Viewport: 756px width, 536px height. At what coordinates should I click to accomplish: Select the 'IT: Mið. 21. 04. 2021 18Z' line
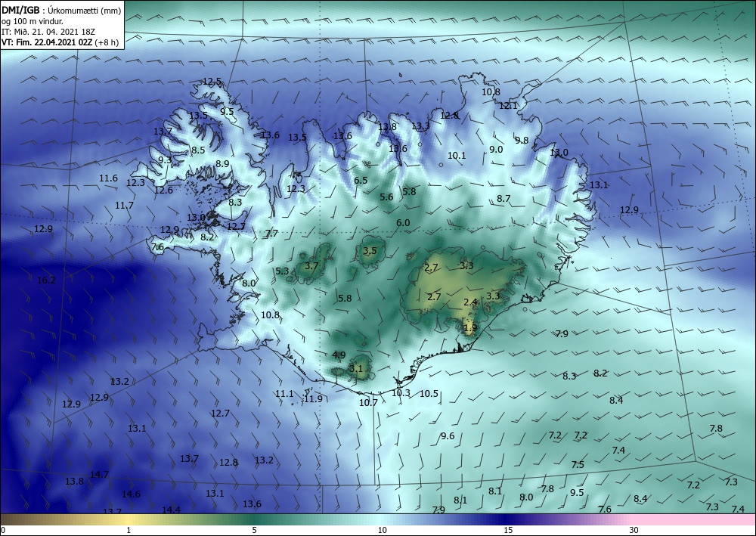point(48,32)
